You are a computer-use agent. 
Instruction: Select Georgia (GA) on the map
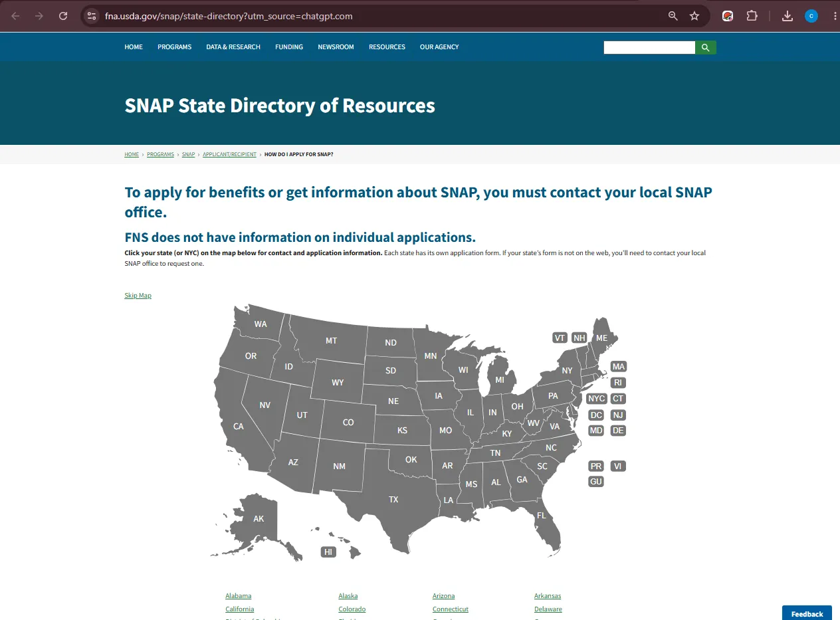tap(522, 479)
